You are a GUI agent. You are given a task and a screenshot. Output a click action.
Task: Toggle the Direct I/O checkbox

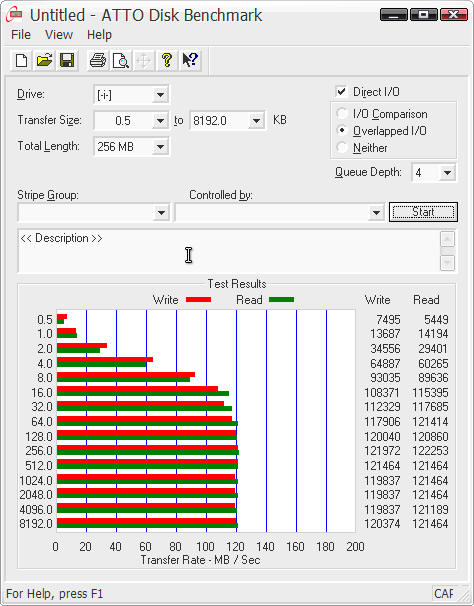341,92
